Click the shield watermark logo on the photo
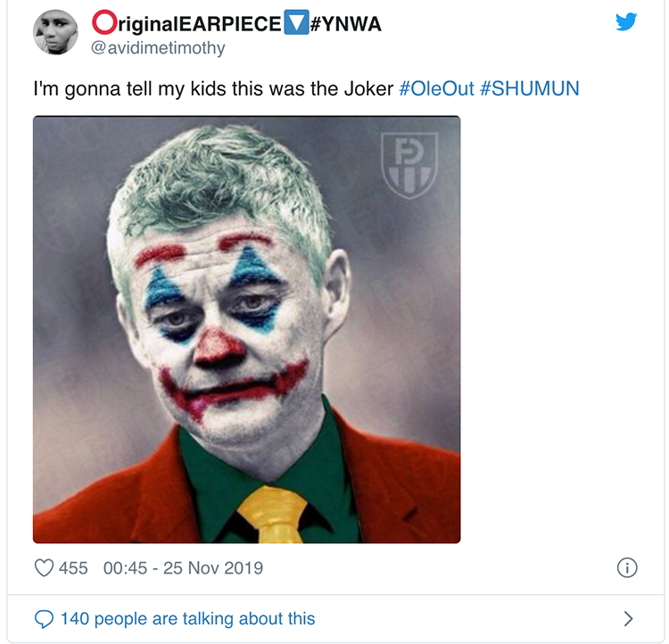This screenshot has height=644, width=669. click(409, 165)
